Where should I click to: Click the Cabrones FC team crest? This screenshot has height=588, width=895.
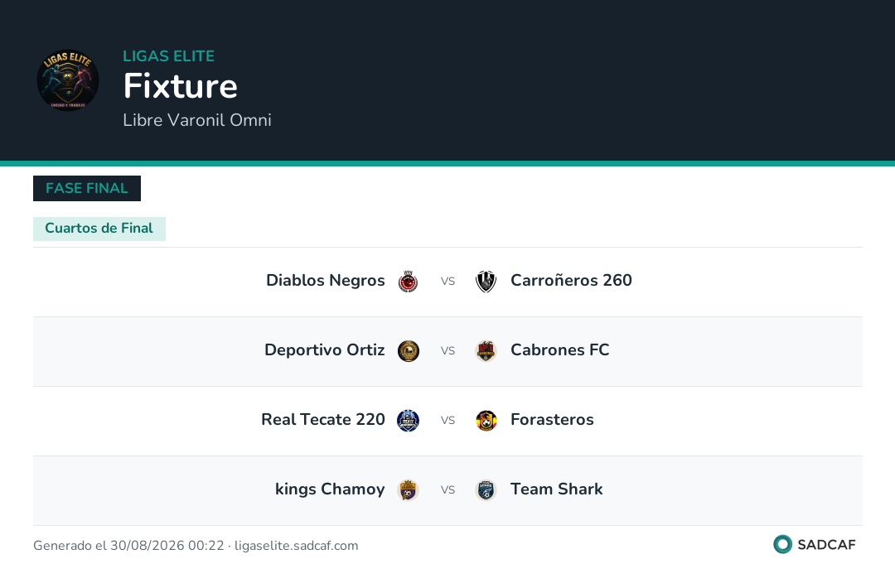click(x=486, y=351)
